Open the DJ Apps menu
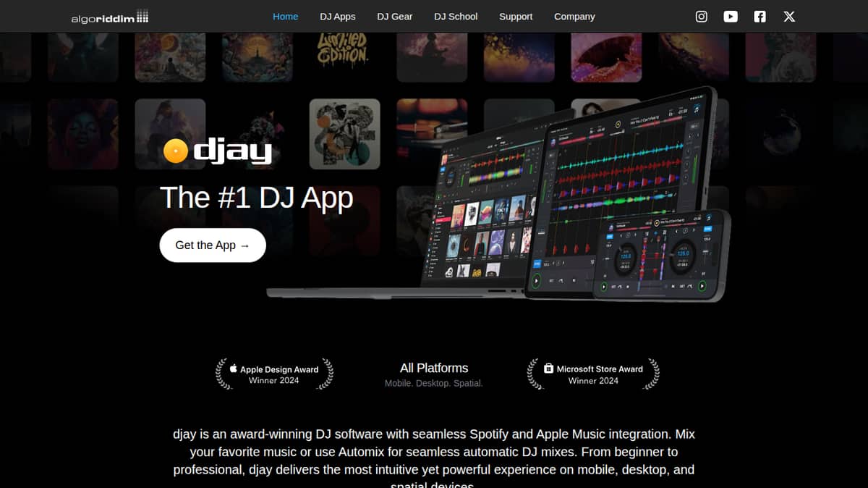The width and height of the screenshot is (868, 488). [338, 16]
